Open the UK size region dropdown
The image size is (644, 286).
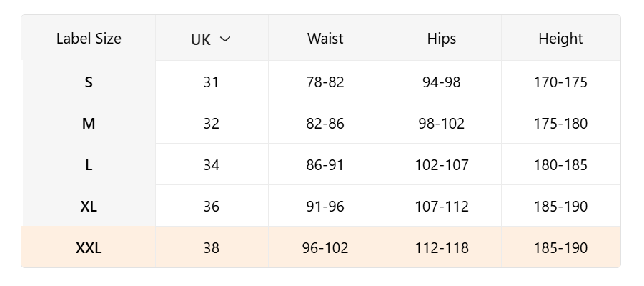click(x=211, y=39)
